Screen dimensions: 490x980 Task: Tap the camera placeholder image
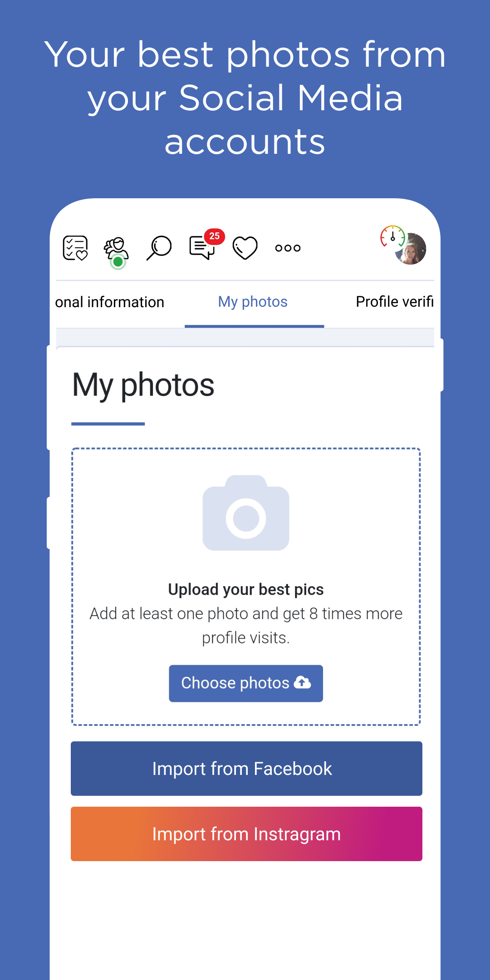[x=246, y=513]
